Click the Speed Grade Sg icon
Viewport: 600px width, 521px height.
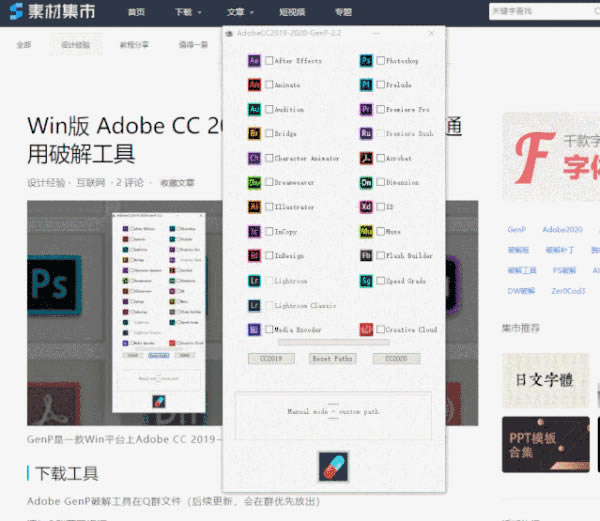[x=366, y=281]
